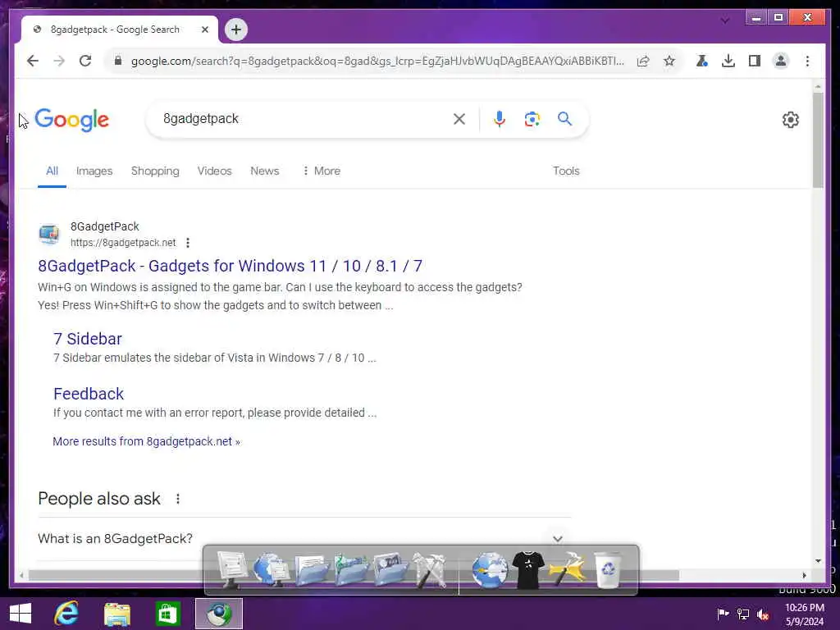The height and width of the screenshot is (630, 840).
Task: Open the black t-shirt skins dock icon
Action: tap(528, 570)
